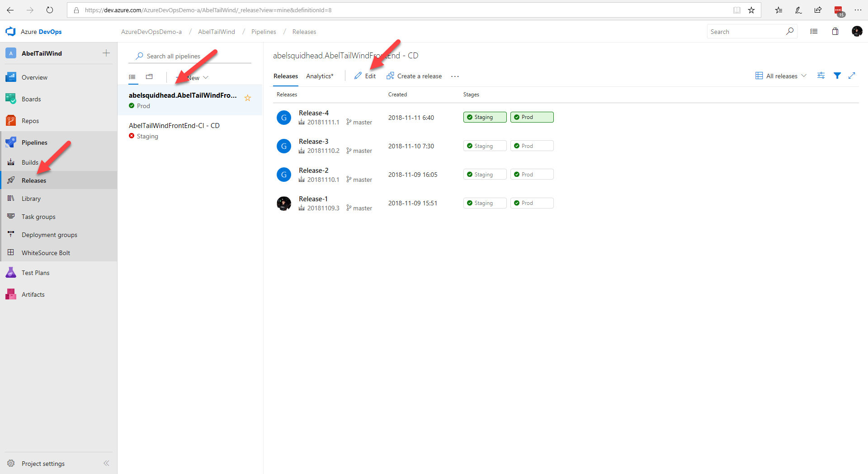Click the browser share icon
The width and height of the screenshot is (868, 474).
pyautogui.click(x=818, y=10)
